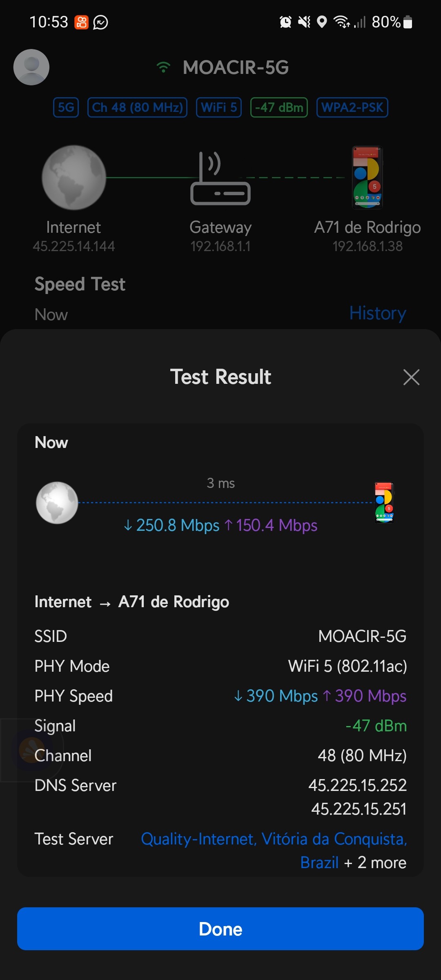Tap the MOACIR-5G network name

point(236,67)
